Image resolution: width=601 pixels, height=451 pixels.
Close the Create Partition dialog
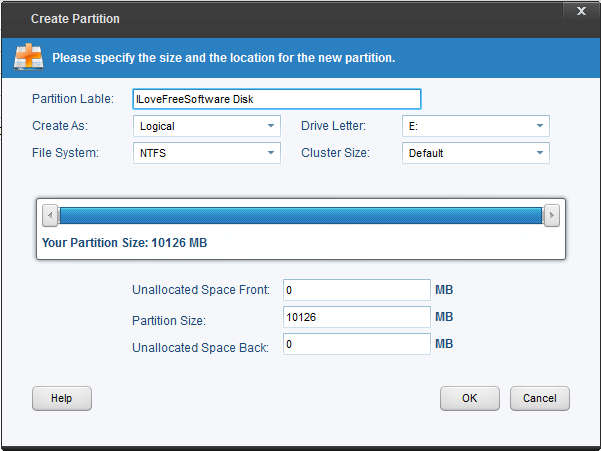581,12
